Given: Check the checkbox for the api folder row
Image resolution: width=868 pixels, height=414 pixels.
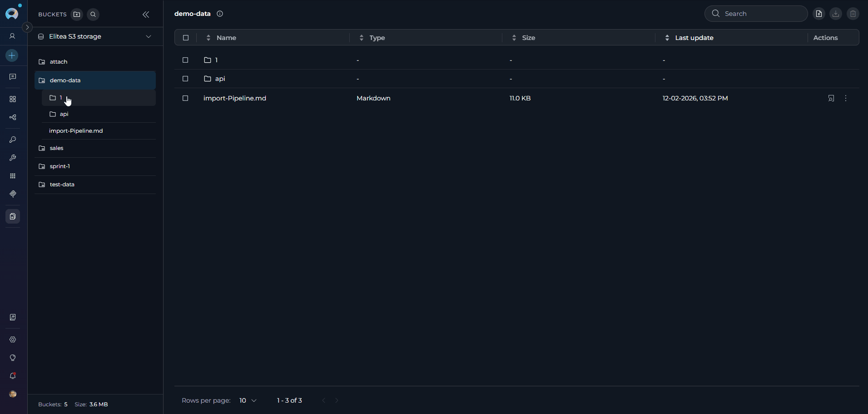Looking at the screenshot, I should [x=185, y=79].
